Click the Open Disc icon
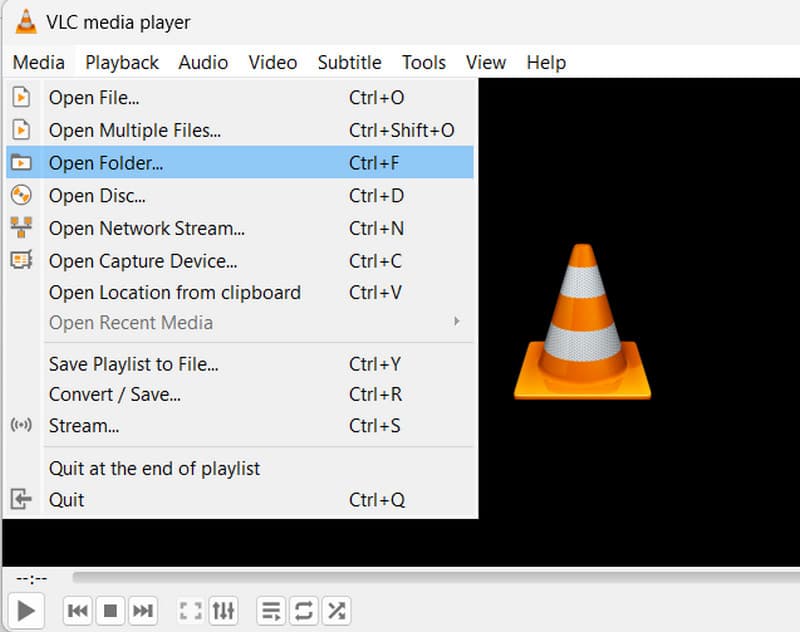Screen dimensions: 800x632 coord(21,195)
